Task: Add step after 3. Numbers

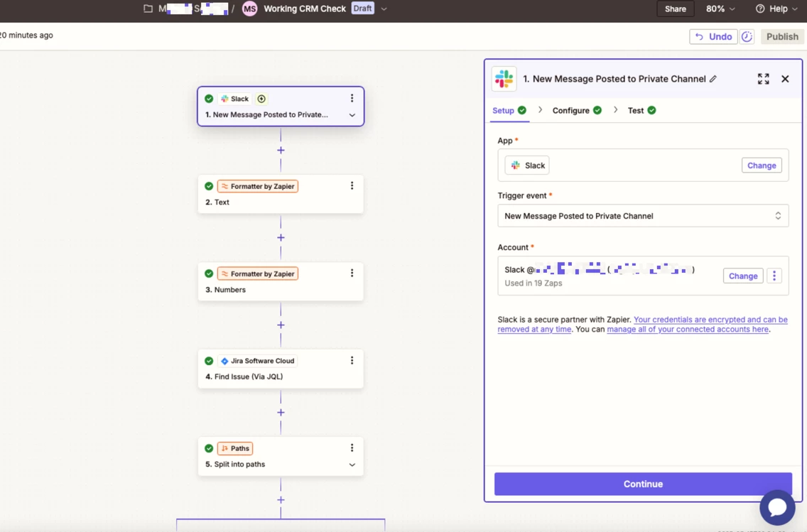Action: click(281, 325)
